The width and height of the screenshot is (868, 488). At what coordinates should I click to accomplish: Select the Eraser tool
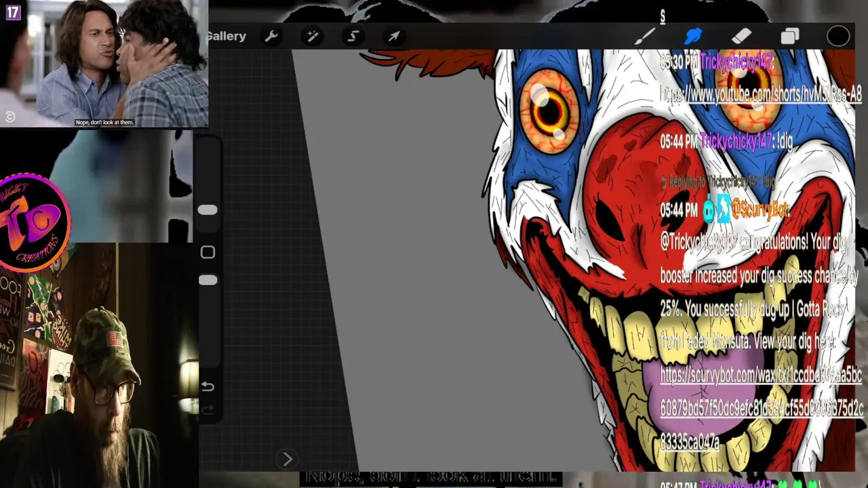click(741, 37)
